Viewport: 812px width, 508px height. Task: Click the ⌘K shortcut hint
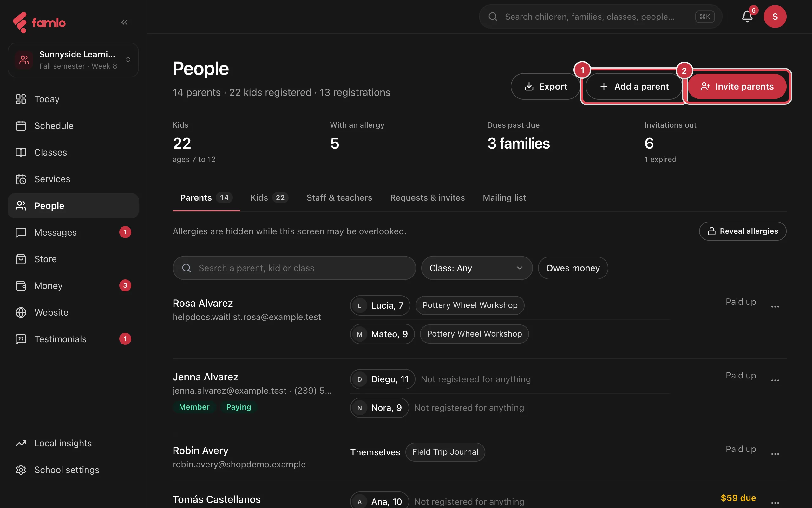pos(704,17)
